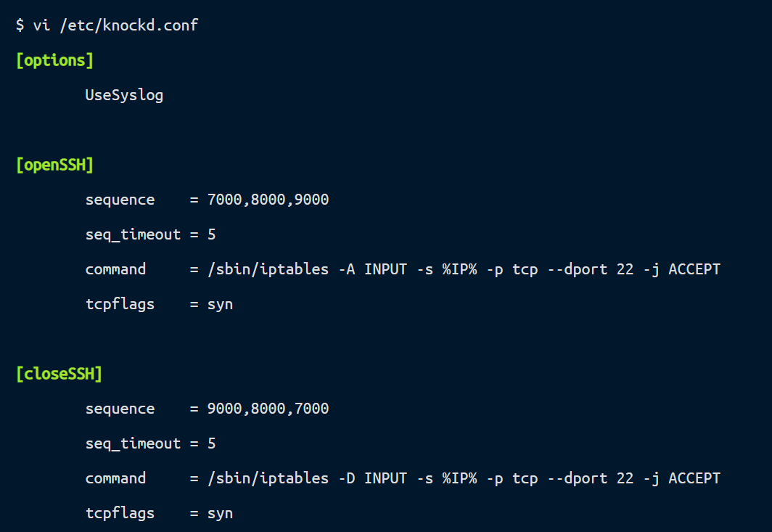
Task: Click the seq_timeout key under openSSH
Action: [x=133, y=234]
